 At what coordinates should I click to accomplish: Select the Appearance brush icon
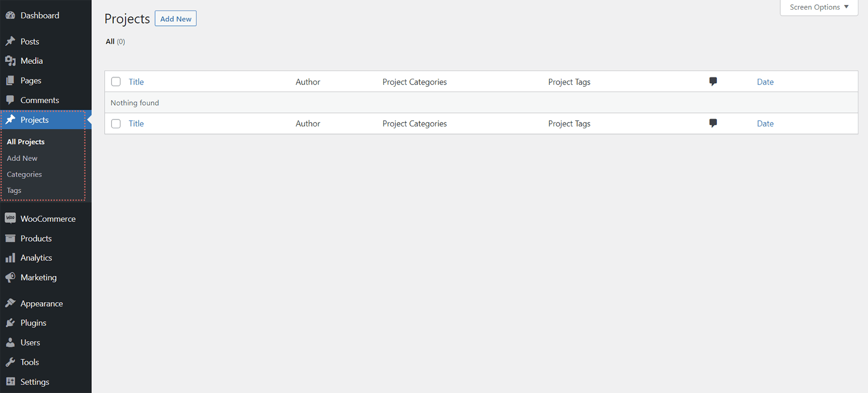[11, 303]
